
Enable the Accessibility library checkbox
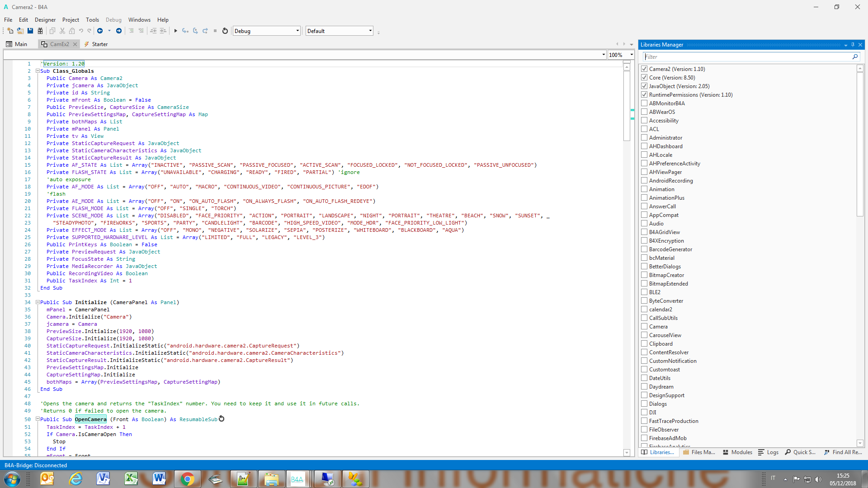pos(644,121)
